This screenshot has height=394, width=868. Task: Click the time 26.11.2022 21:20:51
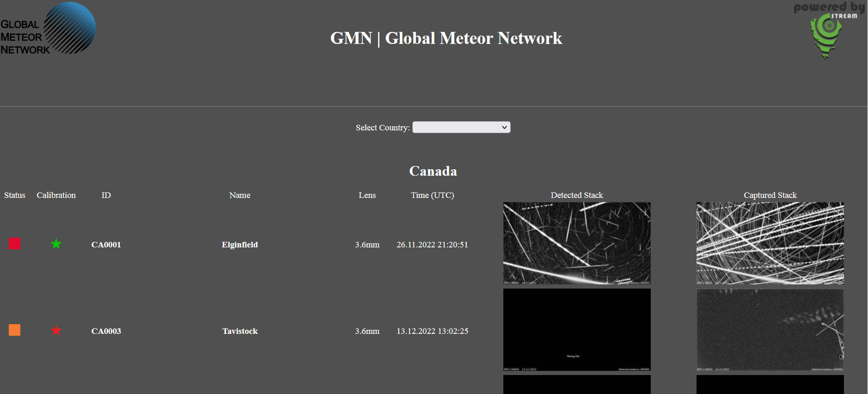point(433,245)
